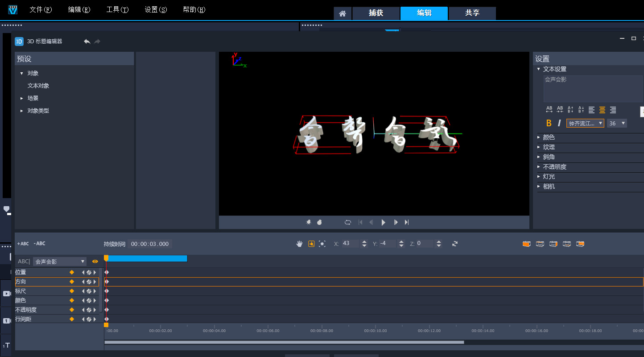Click the striped keyframe icon in 标尺 row
Screen dimensions: 644x357
click(x=89, y=291)
